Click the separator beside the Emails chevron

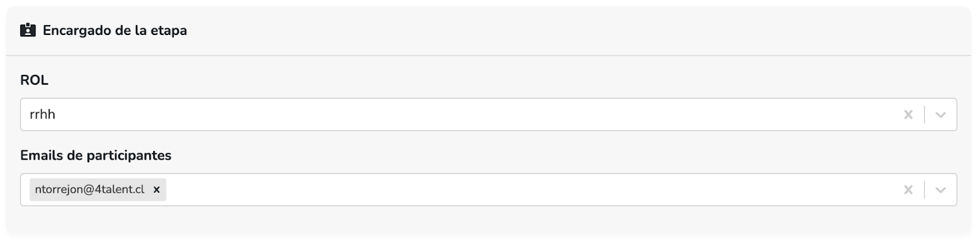925,190
